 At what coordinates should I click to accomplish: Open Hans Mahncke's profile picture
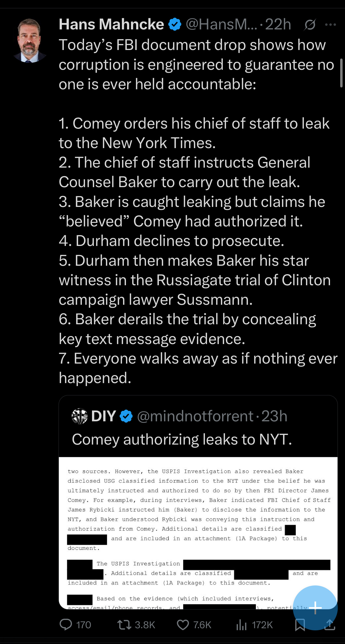tap(29, 41)
